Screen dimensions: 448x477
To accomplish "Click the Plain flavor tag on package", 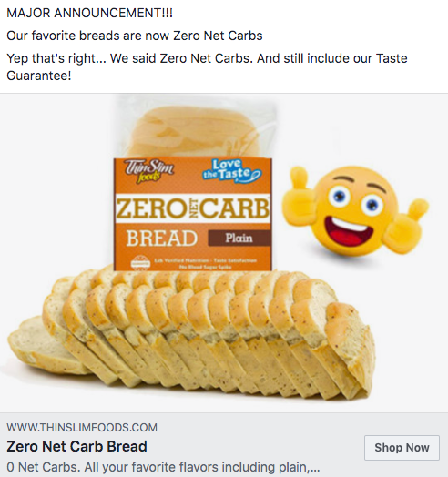I will pos(239,238).
